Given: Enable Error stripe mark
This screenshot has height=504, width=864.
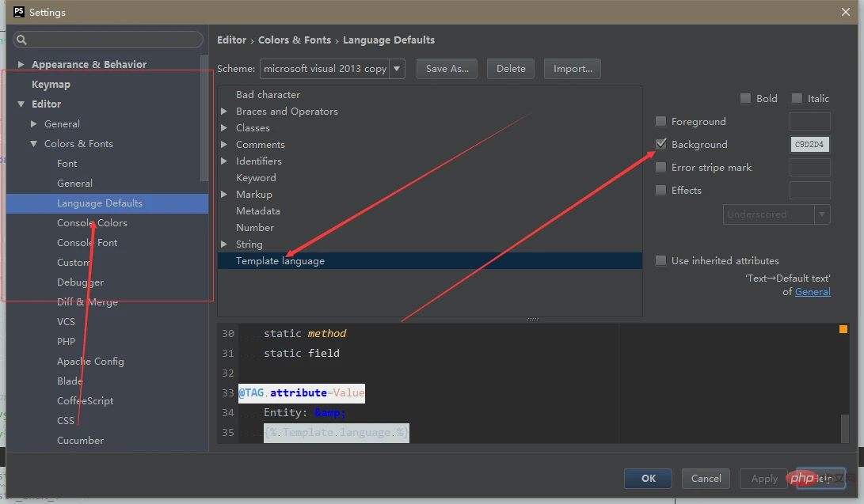Looking at the screenshot, I should pos(661,167).
